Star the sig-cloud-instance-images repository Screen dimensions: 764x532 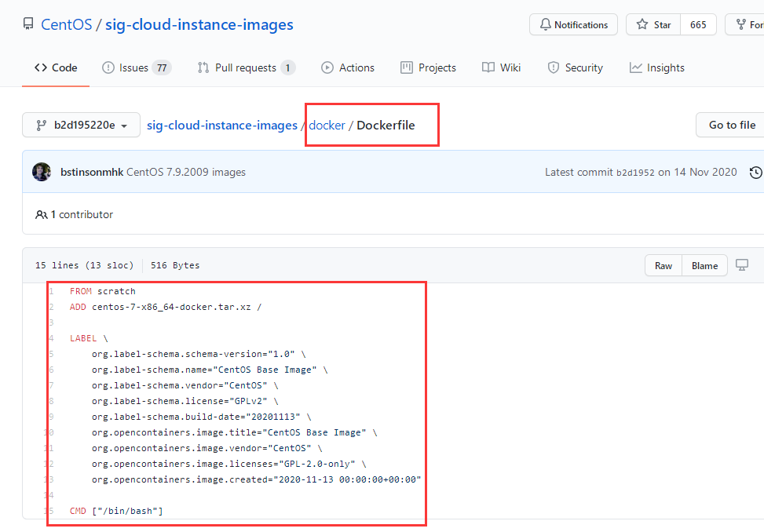click(653, 25)
